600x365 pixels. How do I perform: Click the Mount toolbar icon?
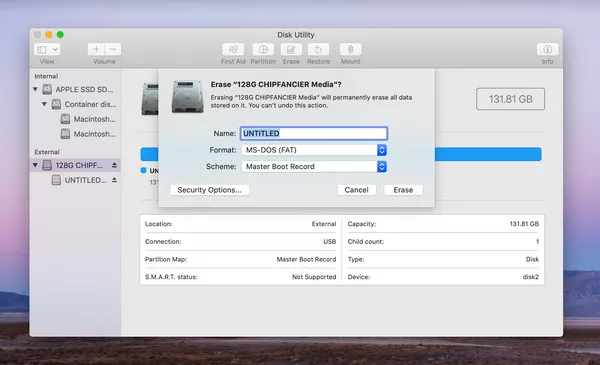click(x=351, y=49)
